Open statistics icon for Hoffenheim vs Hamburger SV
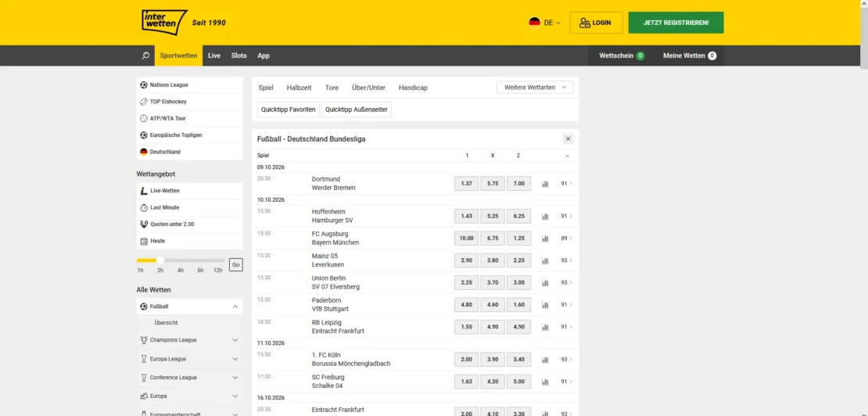The height and width of the screenshot is (416, 868). pos(545,217)
